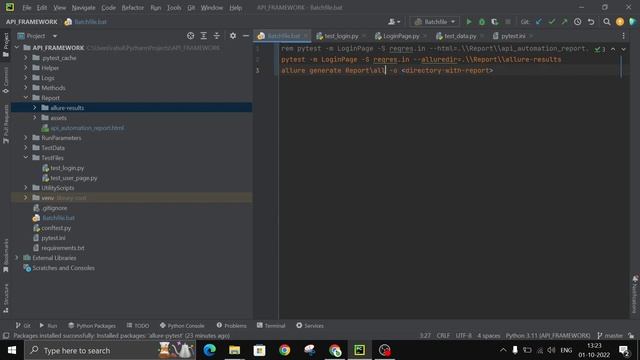Open the user avatar icon in toolbar
This screenshot has width=640, height=360.
click(x=620, y=22)
